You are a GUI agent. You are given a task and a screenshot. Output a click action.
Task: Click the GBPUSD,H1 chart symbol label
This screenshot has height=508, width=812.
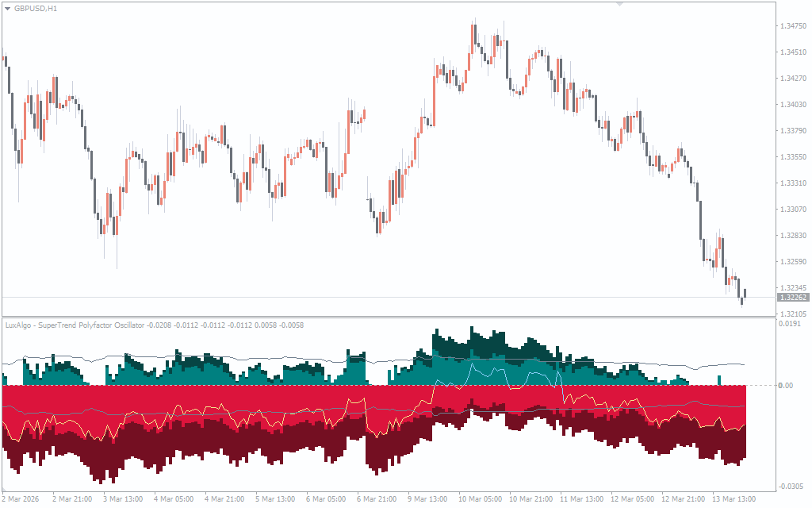(x=36, y=8)
